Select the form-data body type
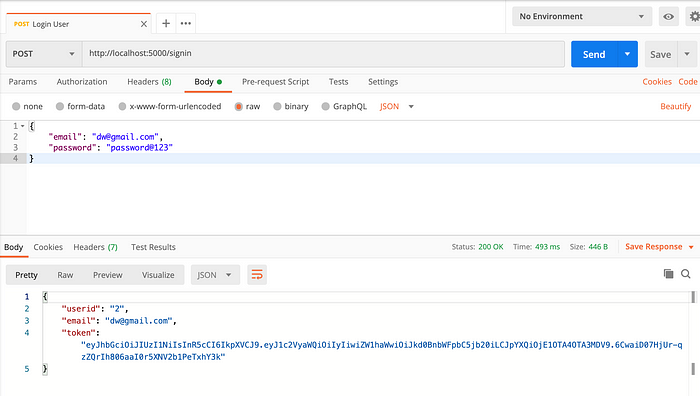This screenshot has width=700, height=396. 60,106
